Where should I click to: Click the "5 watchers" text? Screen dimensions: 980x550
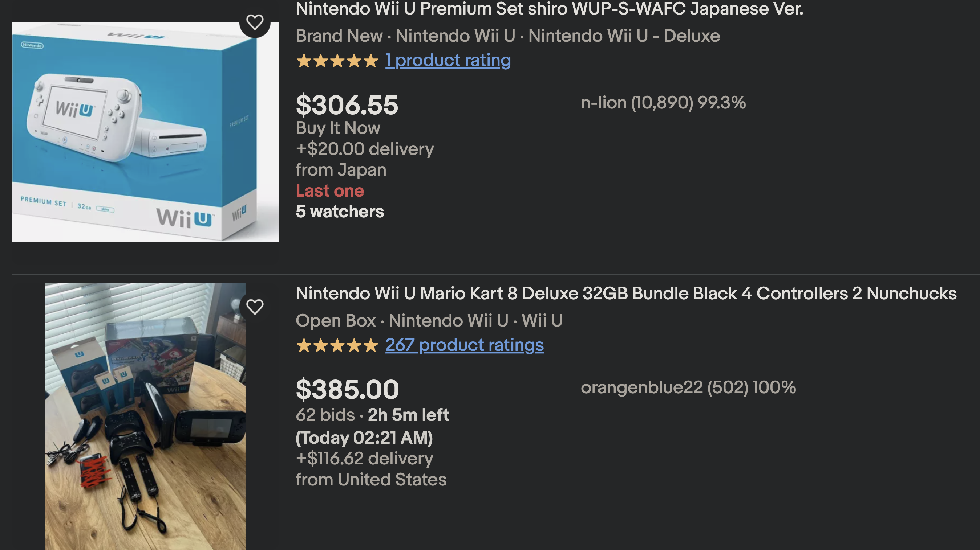tap(340, 212)
